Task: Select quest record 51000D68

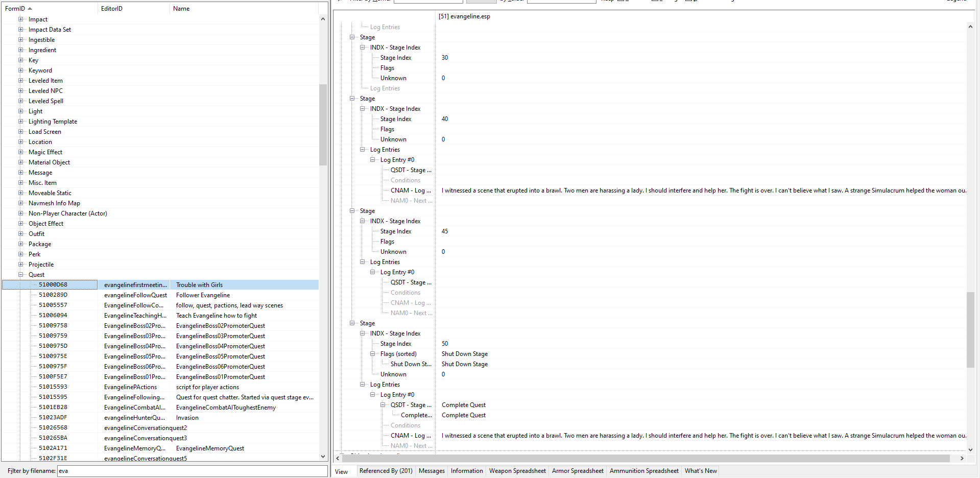Action: [160, 285]
